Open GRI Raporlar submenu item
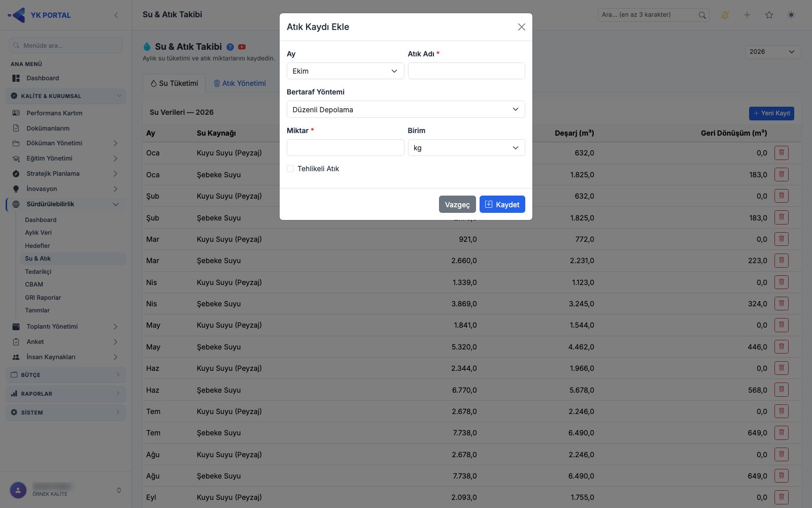This screenshot has height=508, width=812. (x=43, y=298)
